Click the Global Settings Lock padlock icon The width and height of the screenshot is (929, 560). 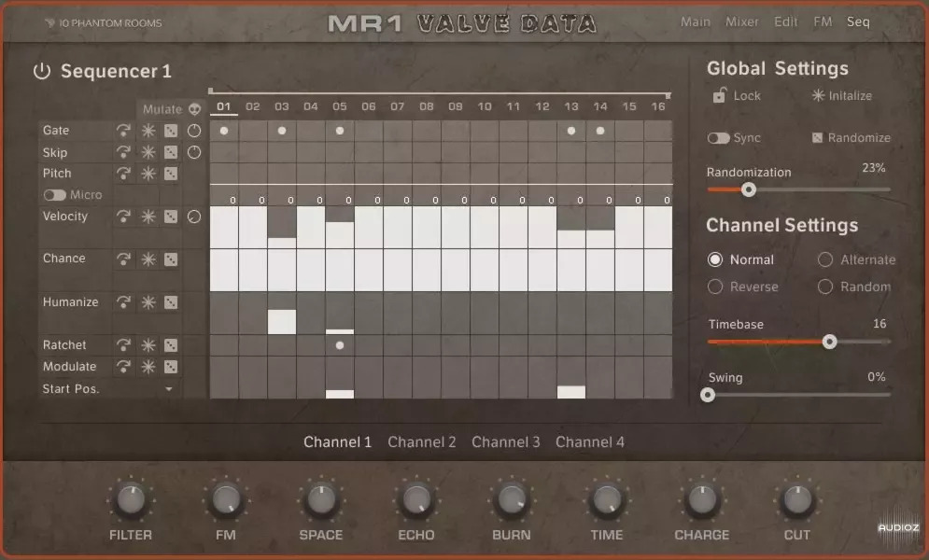point(720,95)
